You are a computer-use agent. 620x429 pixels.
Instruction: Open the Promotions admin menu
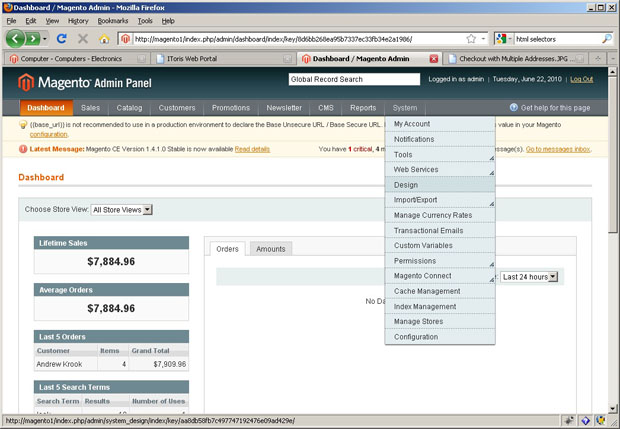[231, 108]
